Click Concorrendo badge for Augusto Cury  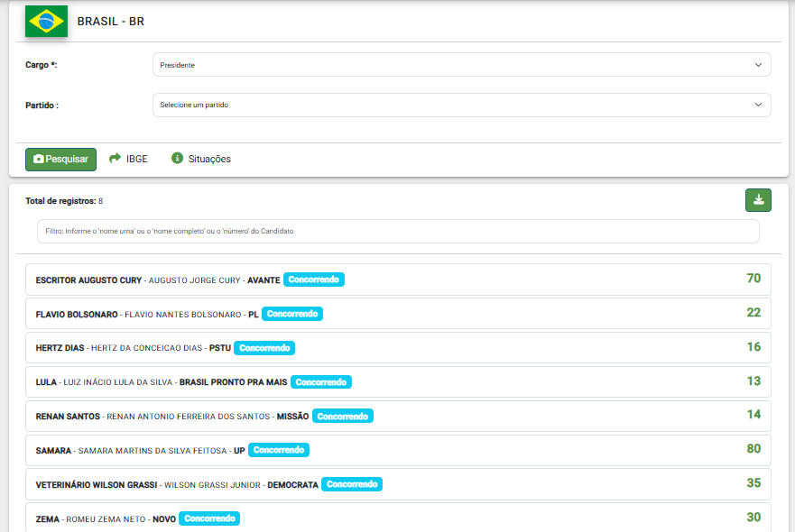[314, 280]
